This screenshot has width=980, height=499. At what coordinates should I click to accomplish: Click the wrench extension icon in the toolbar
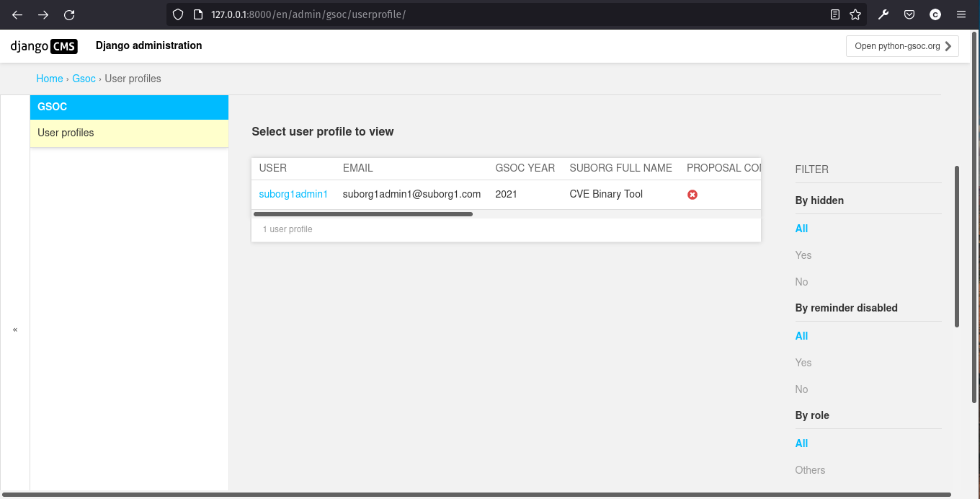point(883,14)
